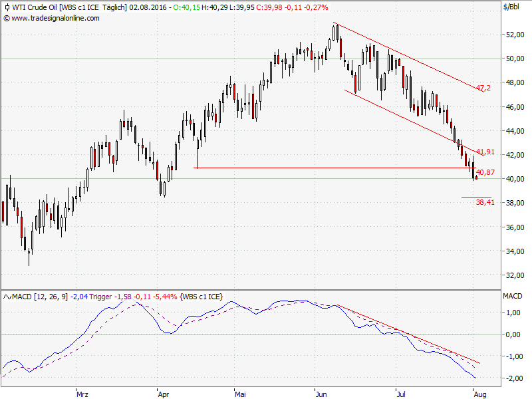This screenshot has width=532, height=399.
Task: Click the 41,91 channel line label
Action: pyautogui.click(x=485, y=152)
